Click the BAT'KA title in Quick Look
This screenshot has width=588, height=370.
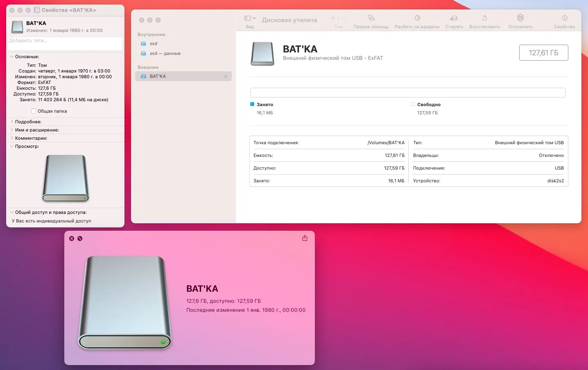pos(202,288)
